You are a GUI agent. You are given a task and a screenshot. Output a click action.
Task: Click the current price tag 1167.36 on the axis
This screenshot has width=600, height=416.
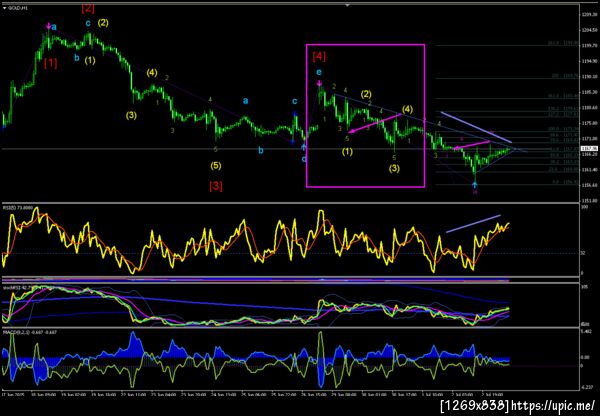(x=587, y=148)
